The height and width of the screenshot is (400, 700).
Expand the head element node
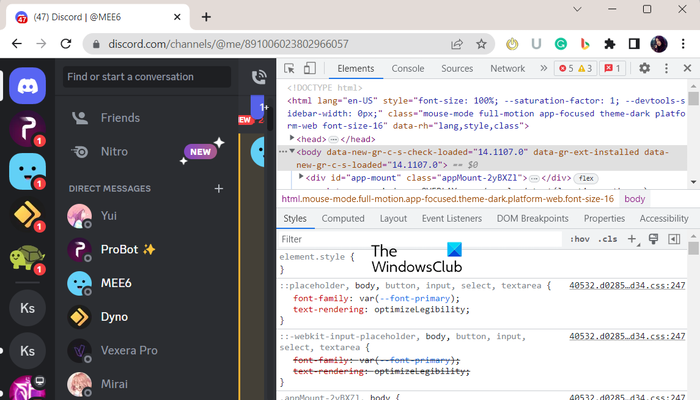pos(292,138)
